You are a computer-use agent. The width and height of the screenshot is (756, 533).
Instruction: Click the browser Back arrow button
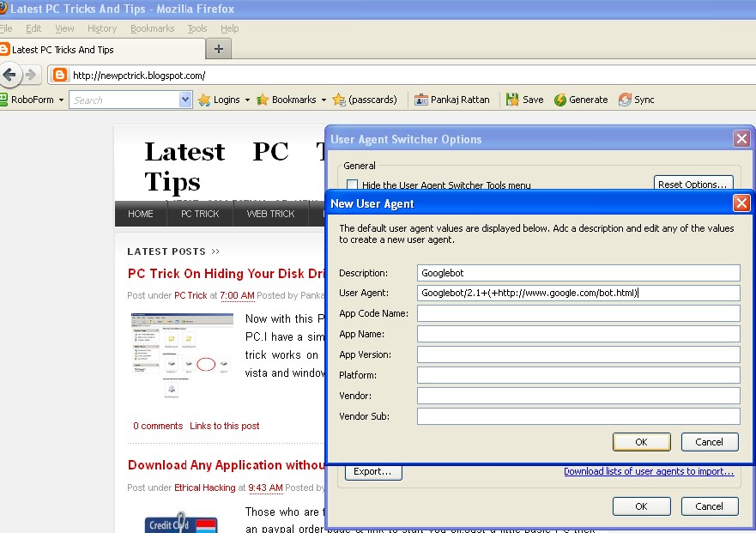[9, 75]
